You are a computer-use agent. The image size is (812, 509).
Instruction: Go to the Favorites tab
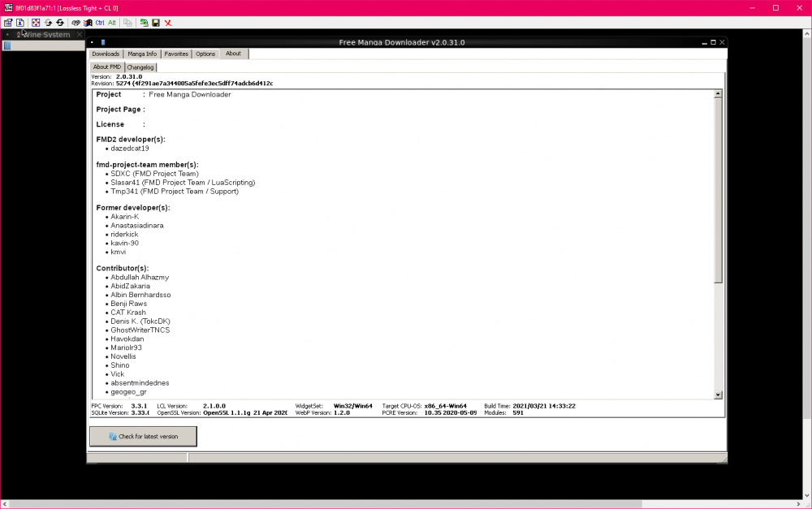point(176,54)
